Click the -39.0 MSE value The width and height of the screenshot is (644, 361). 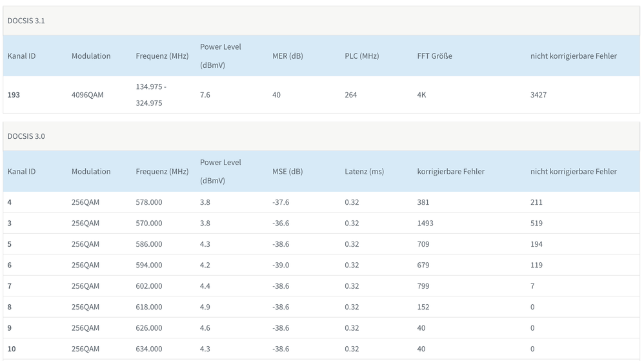[281, 265]
